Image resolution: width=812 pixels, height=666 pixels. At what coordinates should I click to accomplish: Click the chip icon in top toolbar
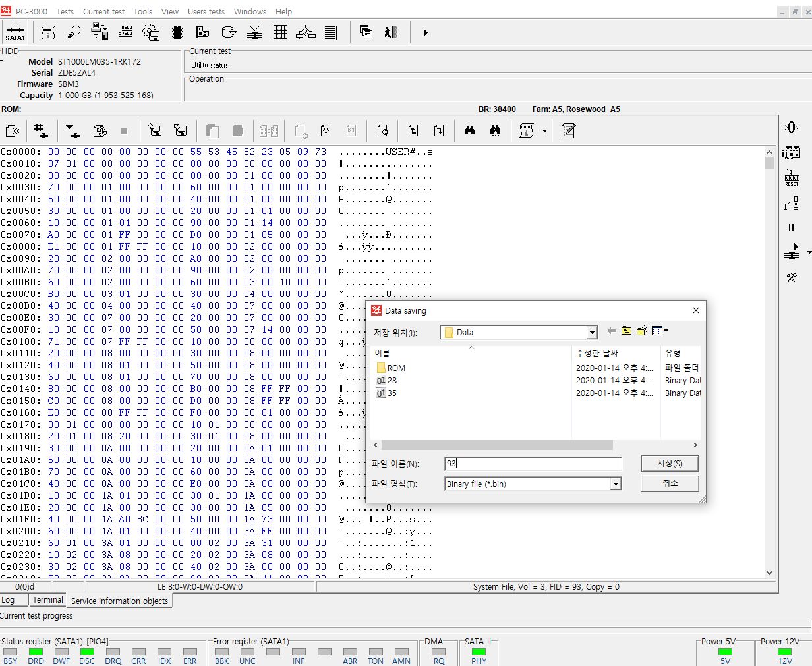pos(177,32)
